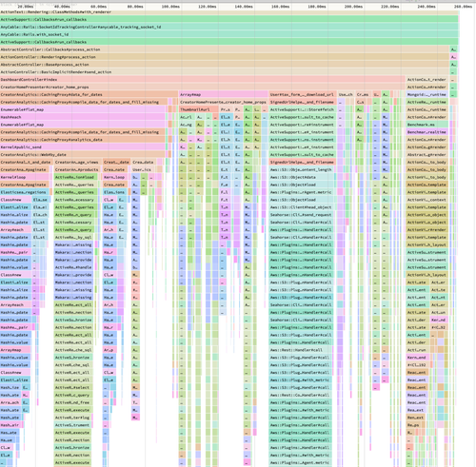Select the wide pink Array#map frame under CreatorHomePresenter
The width and height of the screenshot is (476, 467).
[x=224, y=94]
